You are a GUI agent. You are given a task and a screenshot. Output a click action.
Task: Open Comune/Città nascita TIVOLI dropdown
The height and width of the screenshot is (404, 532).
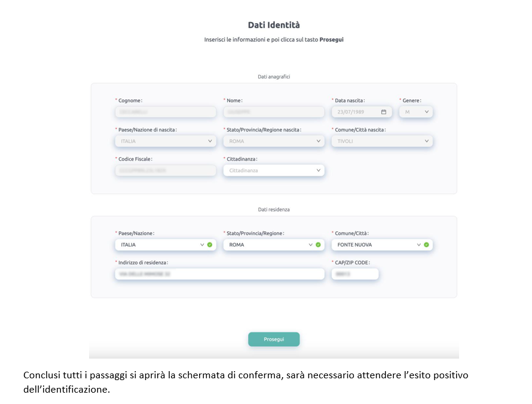point(382,141)
